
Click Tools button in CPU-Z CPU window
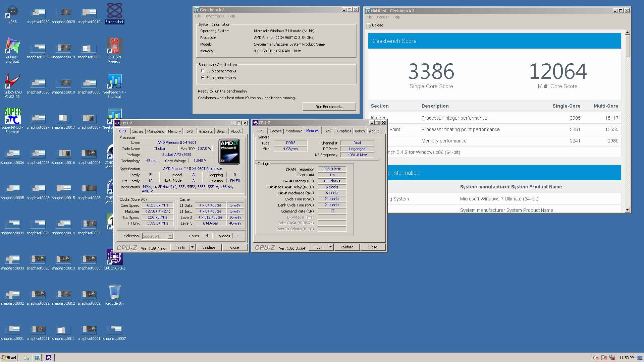pyautogui.click(x=180, y=247)
